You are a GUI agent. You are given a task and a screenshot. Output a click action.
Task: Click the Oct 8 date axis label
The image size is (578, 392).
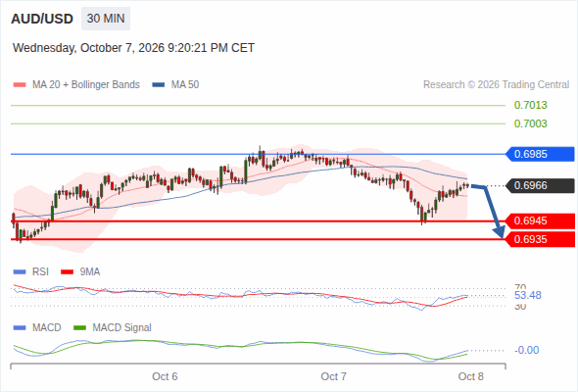click(471, 376)
